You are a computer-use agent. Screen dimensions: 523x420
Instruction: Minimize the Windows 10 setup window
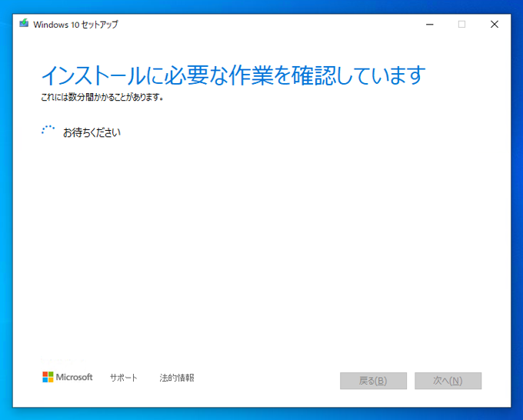430,25
